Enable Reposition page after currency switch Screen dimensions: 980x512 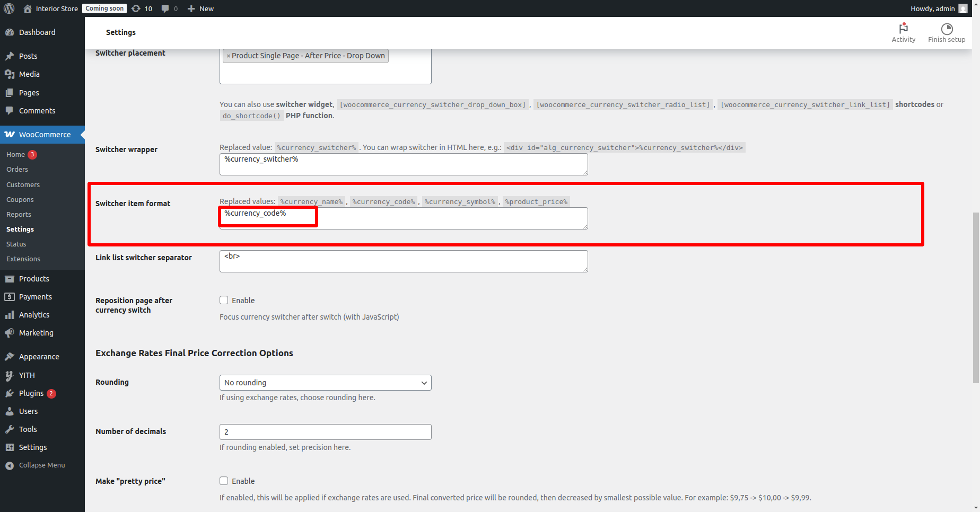224,301
